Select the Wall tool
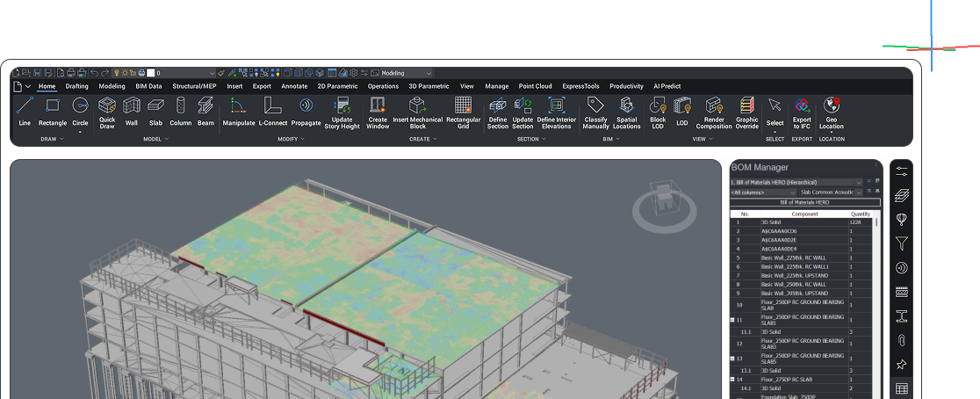The height and width of the screenshot is (399, 980). point(131,112)
